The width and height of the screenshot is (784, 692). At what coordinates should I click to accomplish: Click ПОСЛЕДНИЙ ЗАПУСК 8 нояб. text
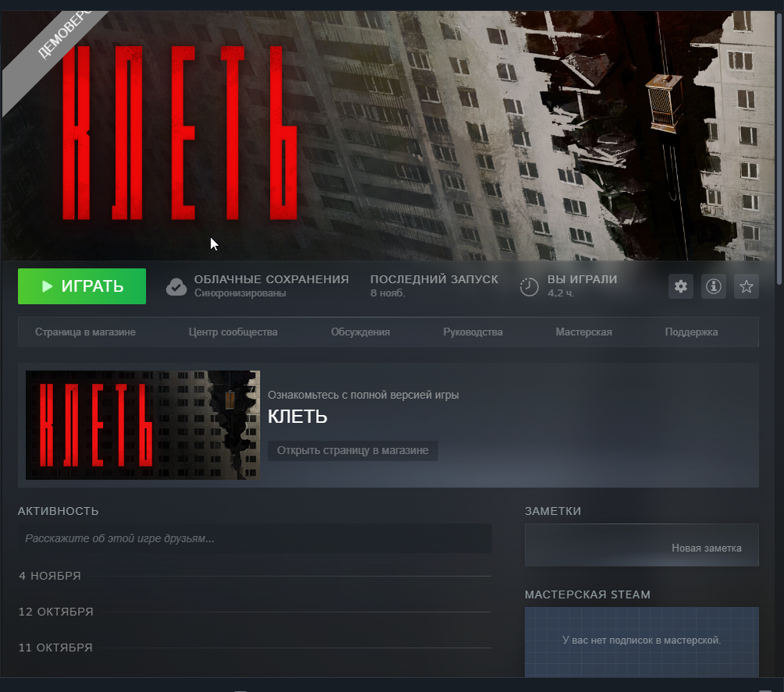(434, 286)
